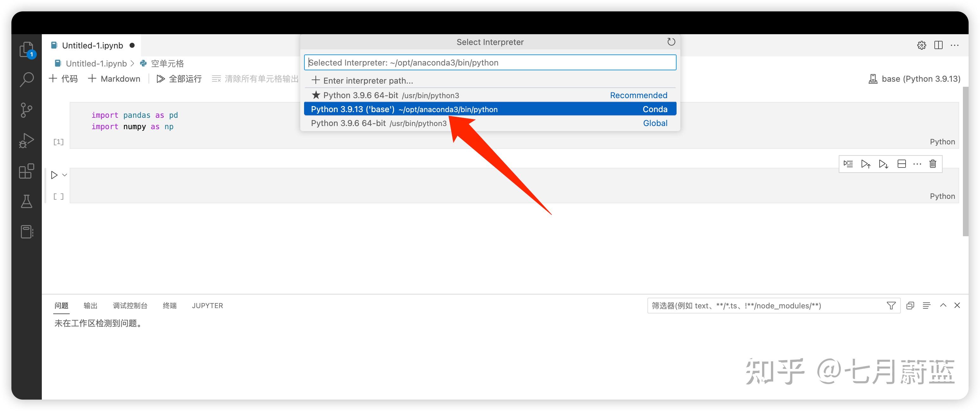The width and height of the screenshot is (980, 411).
Task: Click the 全部运行 run all button
Action: click(x=179, y=79)
